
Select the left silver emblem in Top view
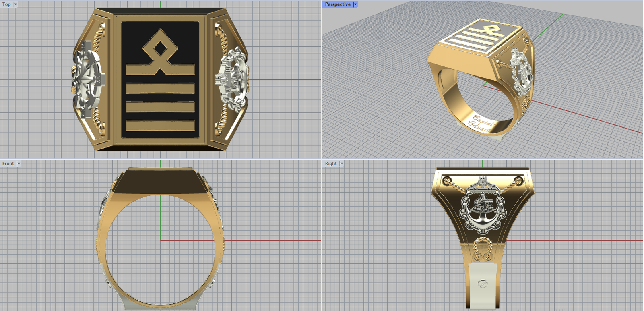(88, 80)
